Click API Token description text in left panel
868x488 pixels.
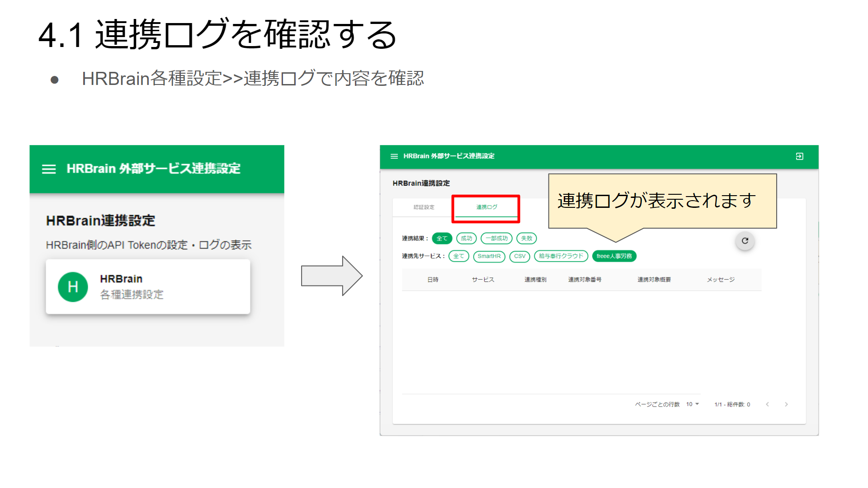click(x=149, y=245)
